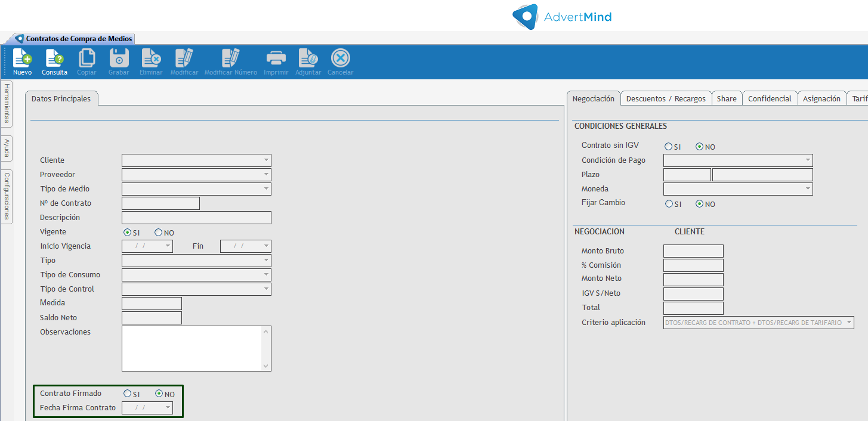Open the Herramientas side panel
Screen dimensions: 868x421
(x=7, y=103)
